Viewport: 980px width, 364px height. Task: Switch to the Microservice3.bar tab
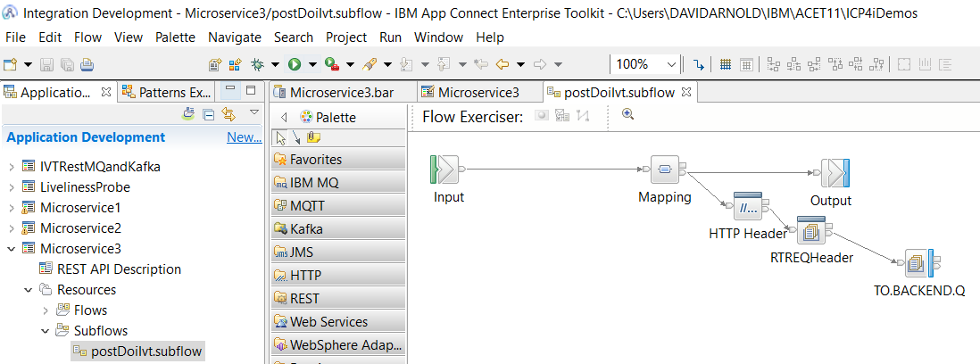click(x=341, y=93)
